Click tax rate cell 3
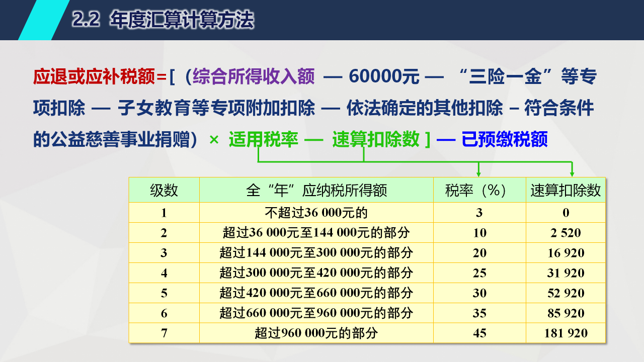 (x=480, y=213)
